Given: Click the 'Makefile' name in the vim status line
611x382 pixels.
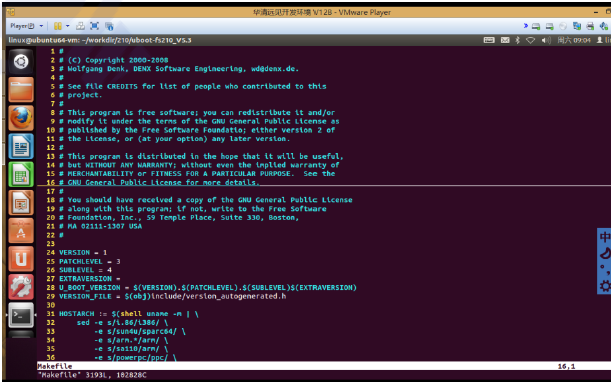Looking at the screenshot, I should click(55, 366).
